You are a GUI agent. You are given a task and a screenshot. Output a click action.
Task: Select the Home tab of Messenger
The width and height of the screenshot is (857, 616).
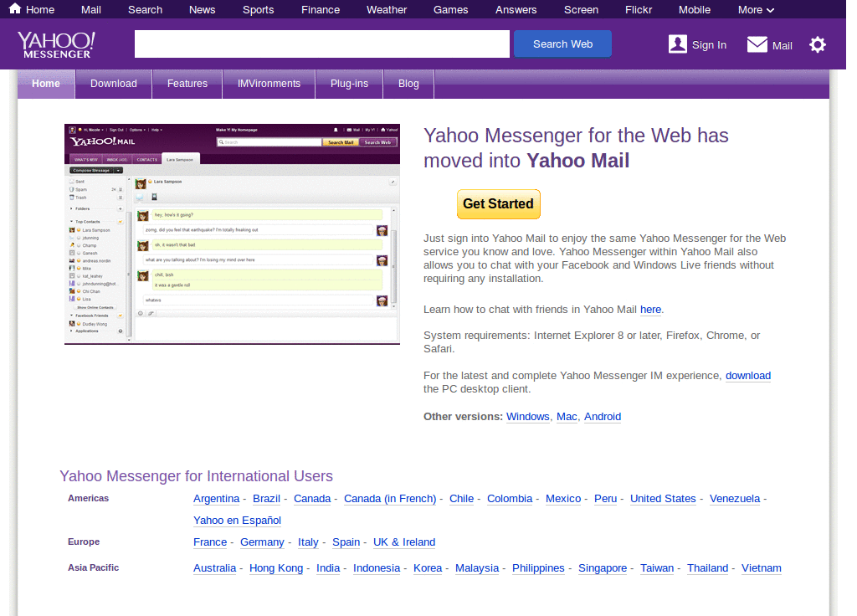pyautogui.click(x=46, y=84)
